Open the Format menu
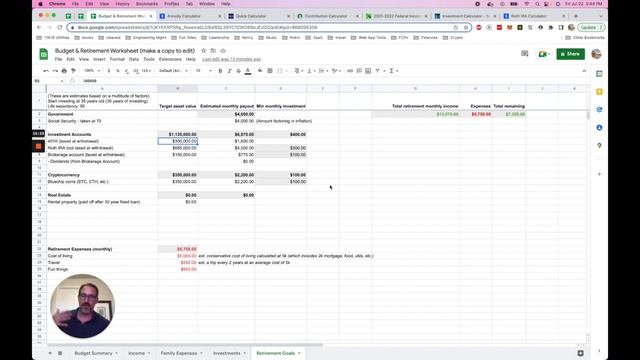 pyautogui.click(x=117, y=60)
